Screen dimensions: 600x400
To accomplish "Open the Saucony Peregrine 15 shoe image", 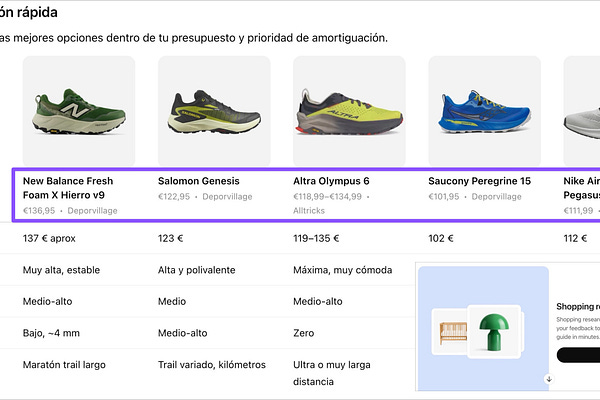I will pos(484,111).
